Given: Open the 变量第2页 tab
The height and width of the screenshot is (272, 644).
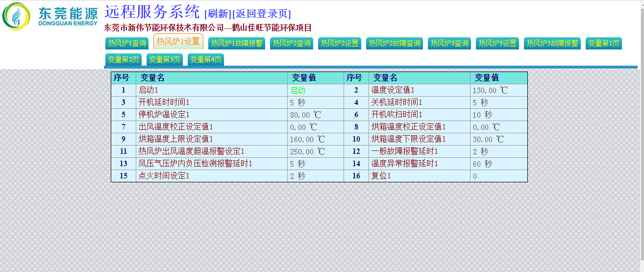Looking at the screenshot, I should (124, 60).
